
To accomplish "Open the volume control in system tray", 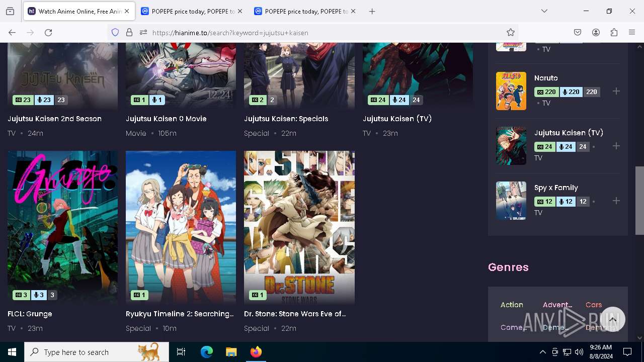I will click(579, 352).
